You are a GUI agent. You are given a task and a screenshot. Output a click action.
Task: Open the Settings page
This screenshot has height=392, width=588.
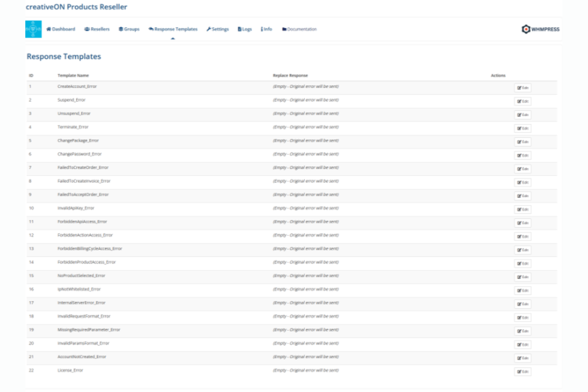click(x=218, y=29)
